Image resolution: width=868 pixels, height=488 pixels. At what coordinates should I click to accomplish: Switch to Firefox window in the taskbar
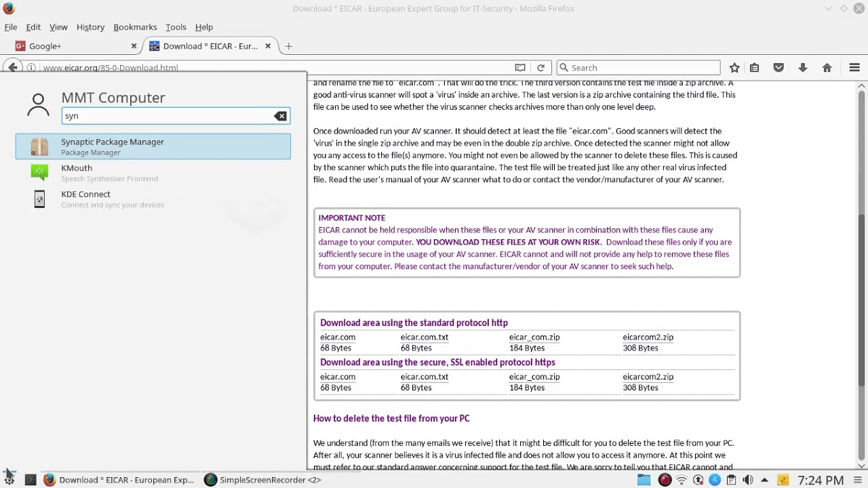coord(119,480)
